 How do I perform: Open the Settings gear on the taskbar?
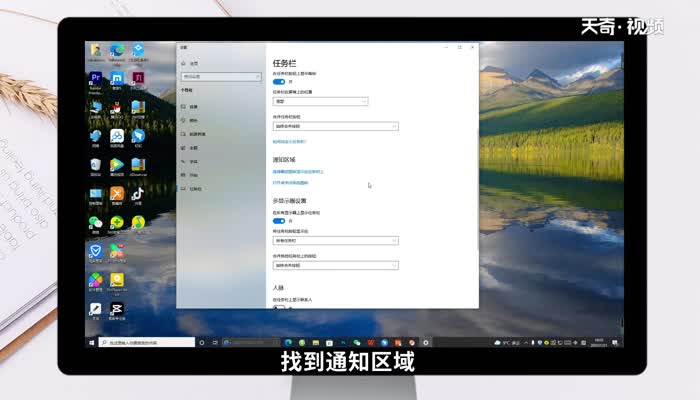pyautogui.click(x=425, y=342)
